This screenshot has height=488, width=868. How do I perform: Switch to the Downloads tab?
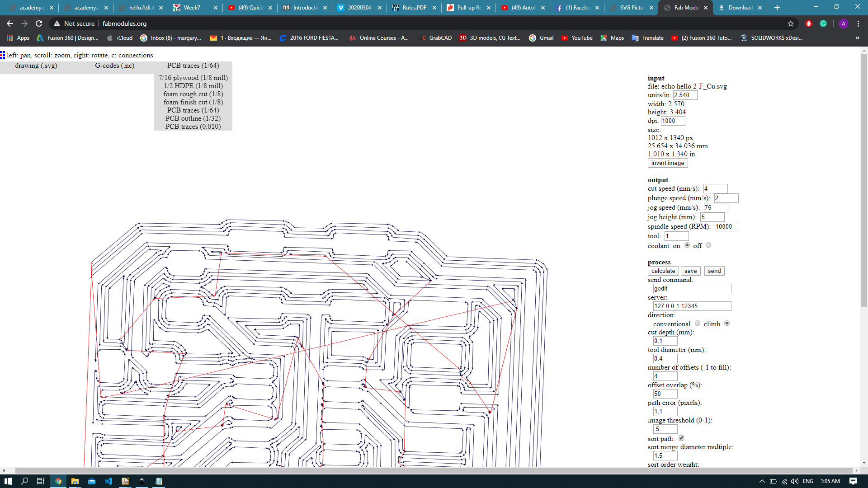741,8
